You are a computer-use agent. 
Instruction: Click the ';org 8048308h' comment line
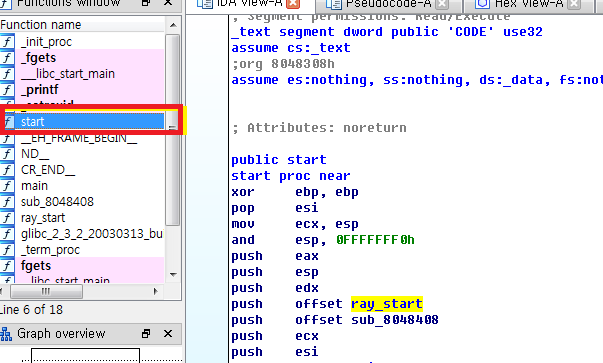[283, 63]
